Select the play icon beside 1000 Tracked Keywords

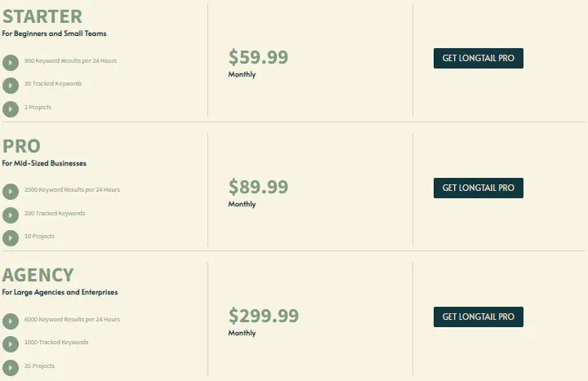[11, 344]
